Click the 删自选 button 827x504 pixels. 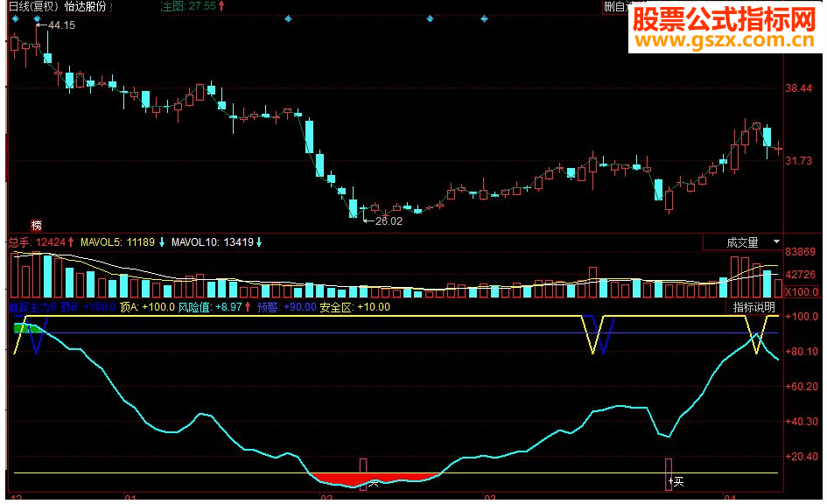[x=617, y=6]
